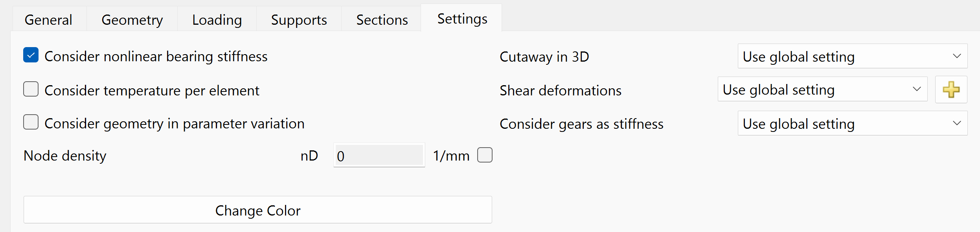
Task: Click the Node density nD input field
Action: [x=379, y=156]
